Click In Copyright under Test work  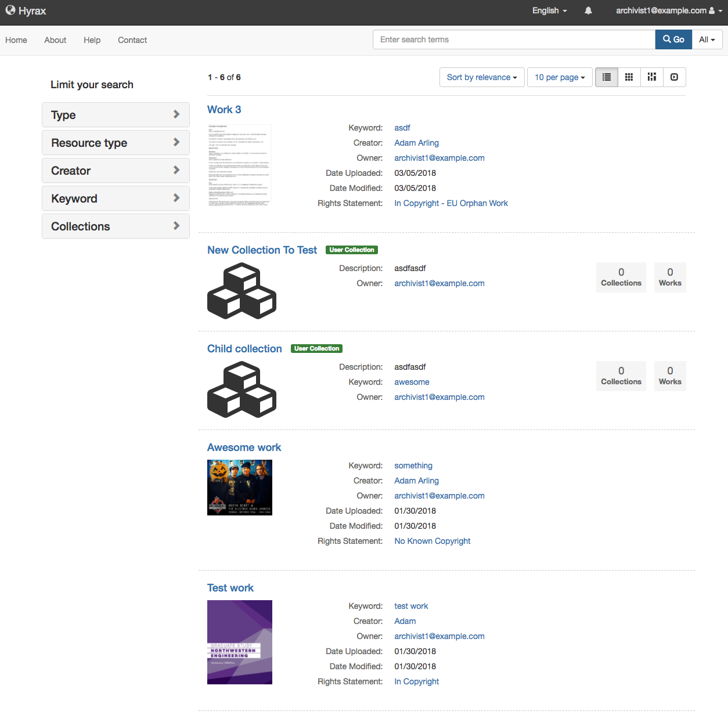point(417,681)
